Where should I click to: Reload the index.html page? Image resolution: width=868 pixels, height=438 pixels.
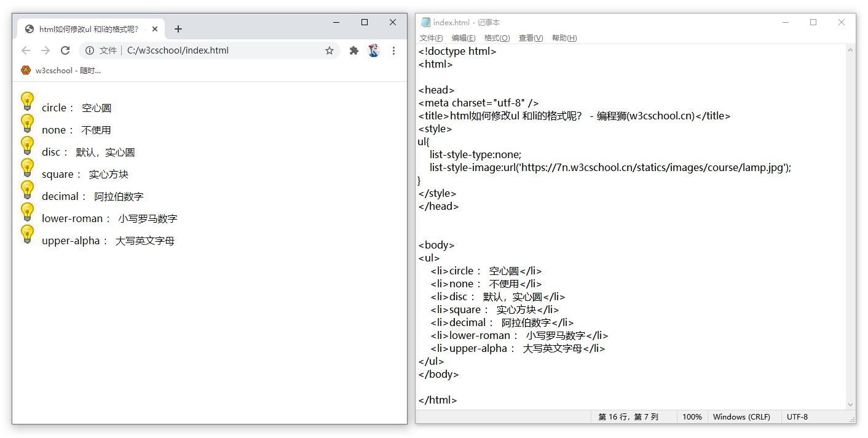pyautogui.click(x=65, y=50)
